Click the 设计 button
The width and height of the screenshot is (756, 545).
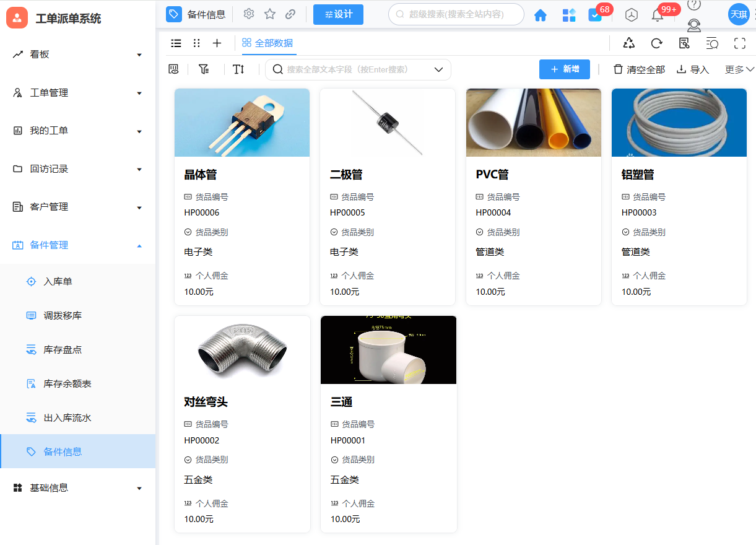point(338,14)
